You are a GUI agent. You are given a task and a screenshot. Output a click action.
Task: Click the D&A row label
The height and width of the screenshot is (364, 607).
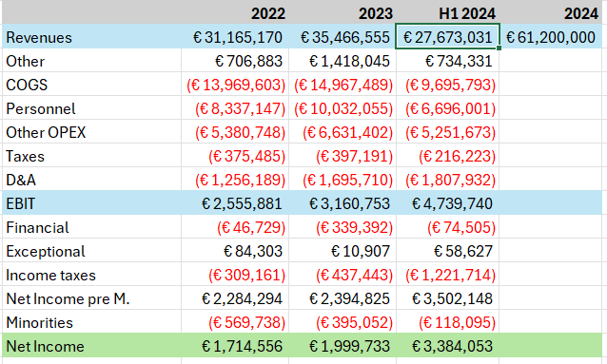pos(21,181)
